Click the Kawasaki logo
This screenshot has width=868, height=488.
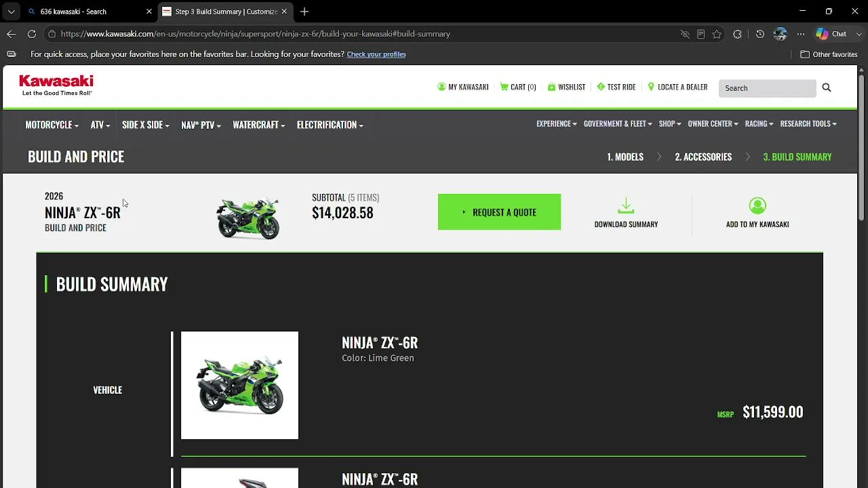[x=56, y=85]
